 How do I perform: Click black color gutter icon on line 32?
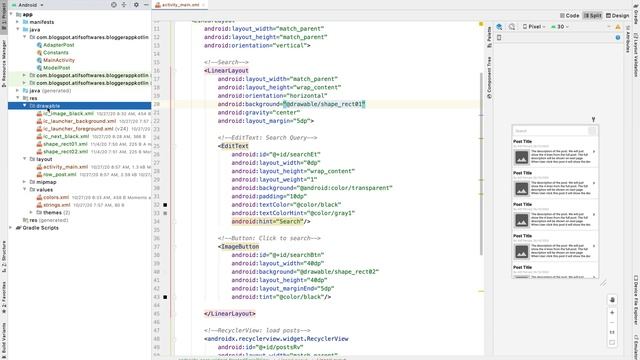point(165,205)
